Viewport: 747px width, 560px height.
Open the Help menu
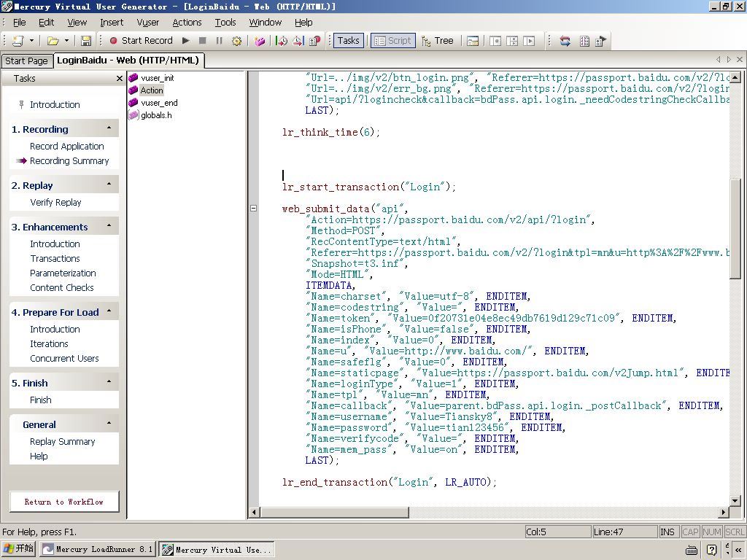(303, 23)
